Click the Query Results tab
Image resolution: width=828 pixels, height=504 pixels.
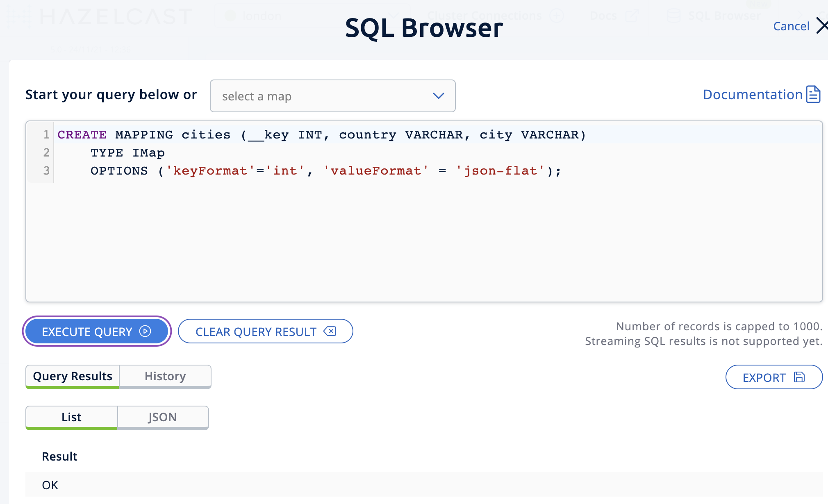[x=72, y=375]
